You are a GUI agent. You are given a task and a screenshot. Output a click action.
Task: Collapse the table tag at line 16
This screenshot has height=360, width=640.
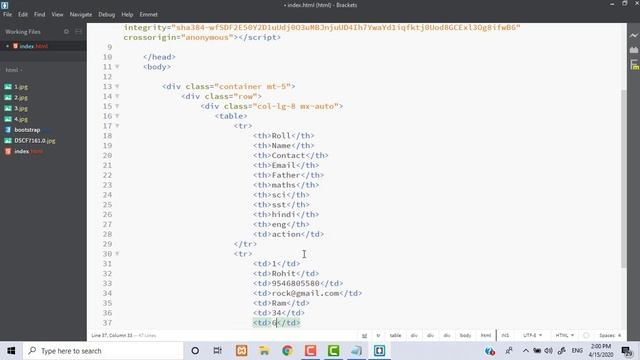tap(117, 116)
